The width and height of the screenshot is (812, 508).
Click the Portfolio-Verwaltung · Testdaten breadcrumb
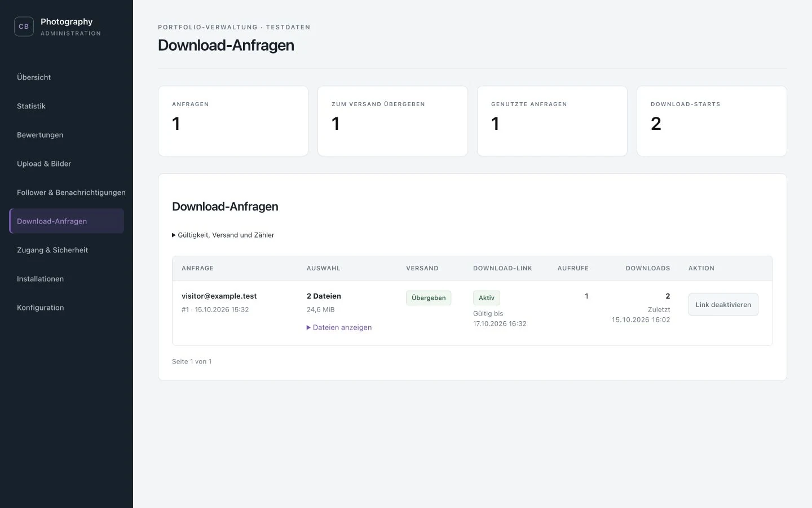pos(234,27)
